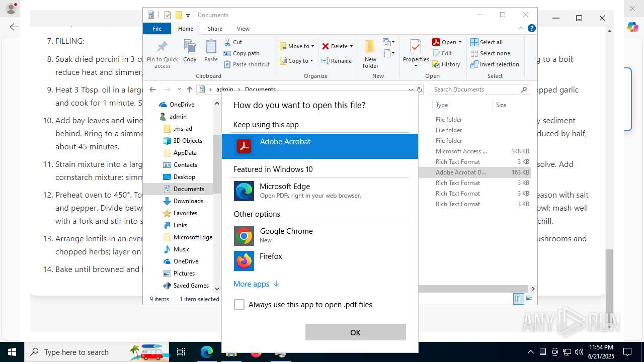Click Copy path in the ribbon
The image size is (644, 362).
point(242,53)
